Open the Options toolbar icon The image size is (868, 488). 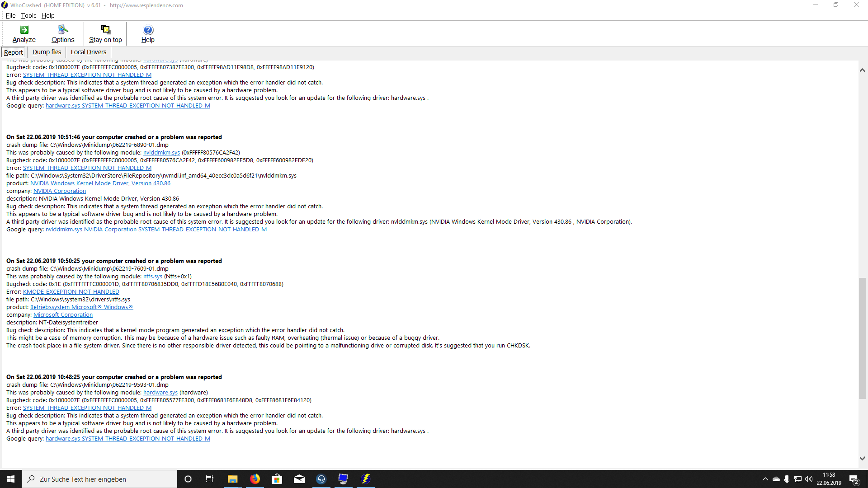pyautogui.click(x=63, y=33)
